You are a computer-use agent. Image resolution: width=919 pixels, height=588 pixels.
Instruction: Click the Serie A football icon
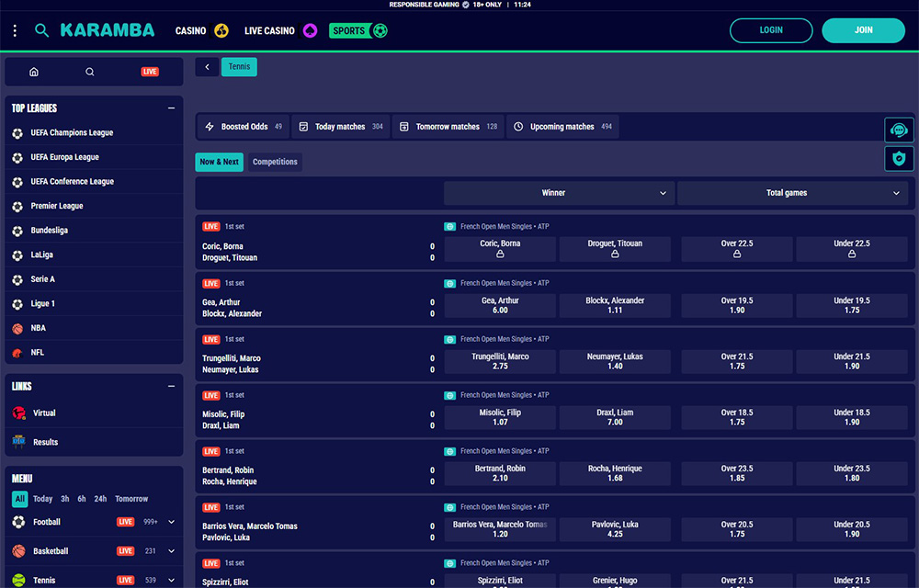click(17, 280)
